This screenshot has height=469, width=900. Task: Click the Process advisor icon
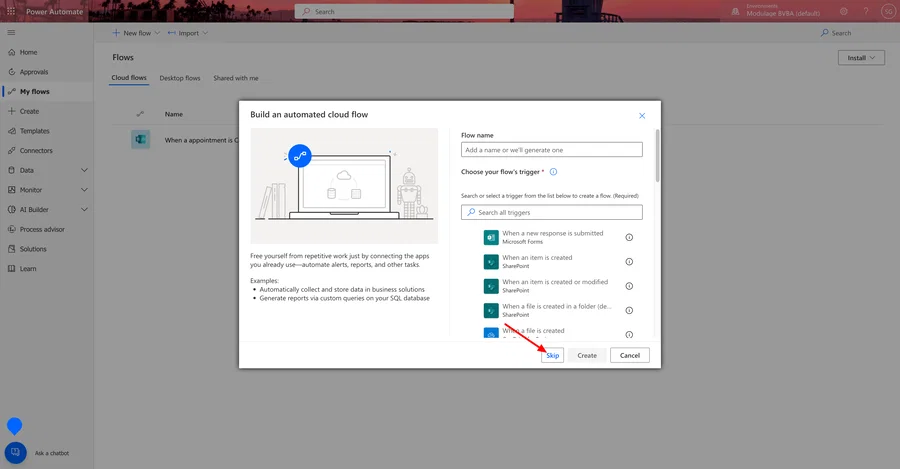11,229
